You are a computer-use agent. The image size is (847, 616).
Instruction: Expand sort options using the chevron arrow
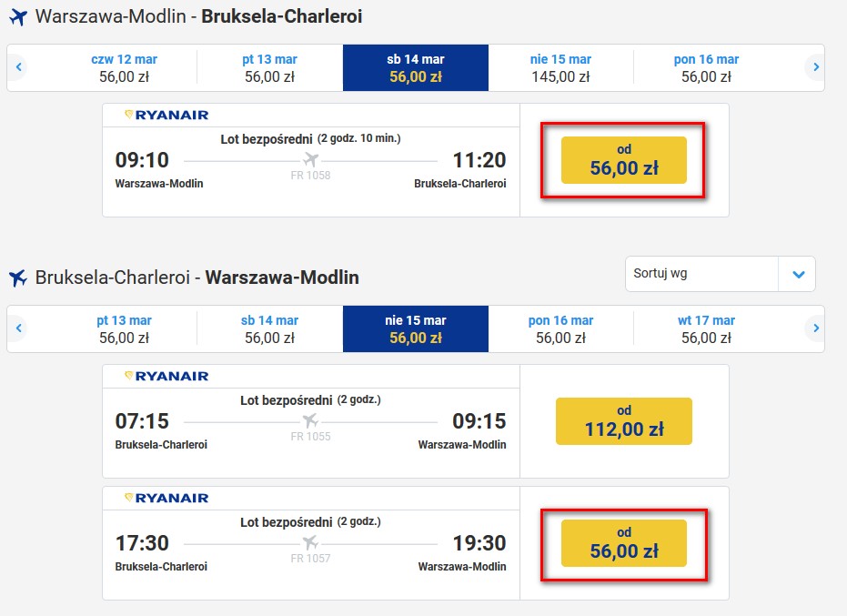pos(799,275)
